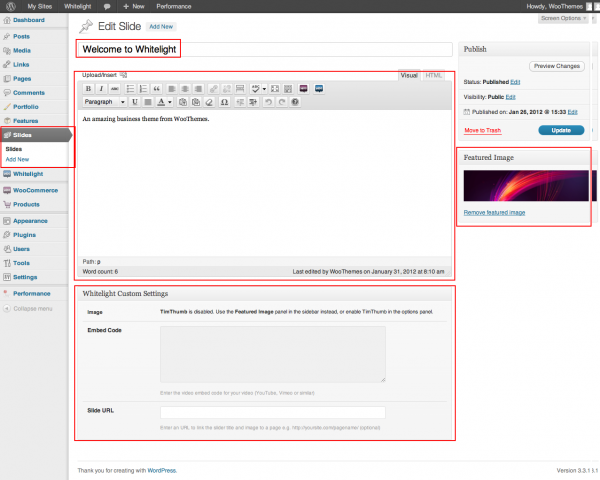
Task: Indent the paragraph
Action: (253, 102)
